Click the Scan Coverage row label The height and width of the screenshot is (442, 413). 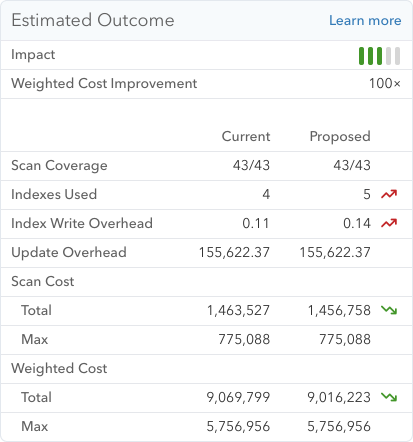click(59, 166)
